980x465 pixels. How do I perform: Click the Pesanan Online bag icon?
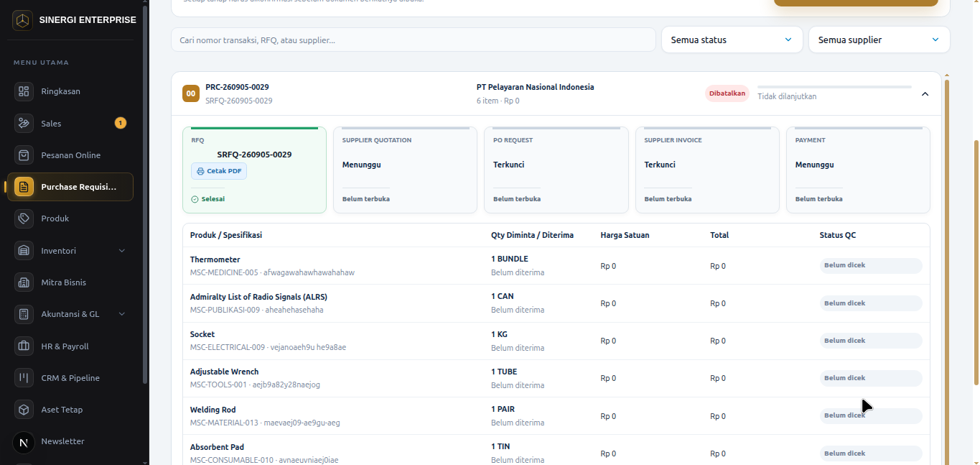pyautogui.click(x=24, y=155)
